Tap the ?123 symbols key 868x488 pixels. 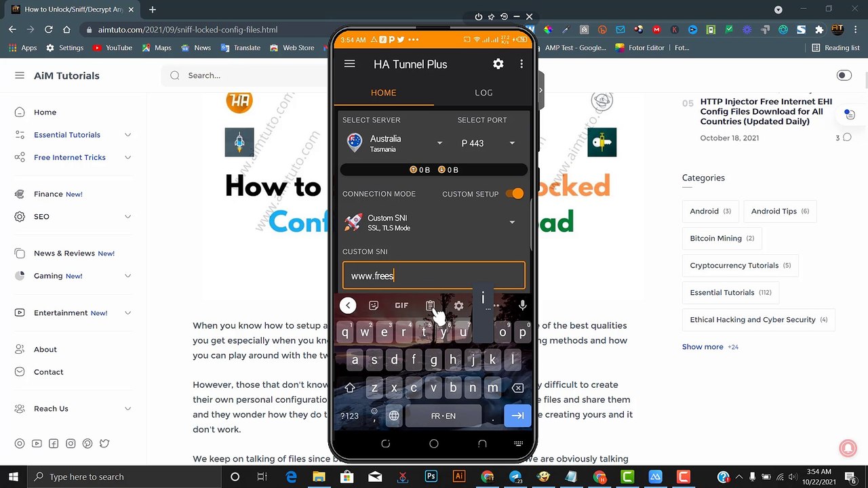click(349, 415)
